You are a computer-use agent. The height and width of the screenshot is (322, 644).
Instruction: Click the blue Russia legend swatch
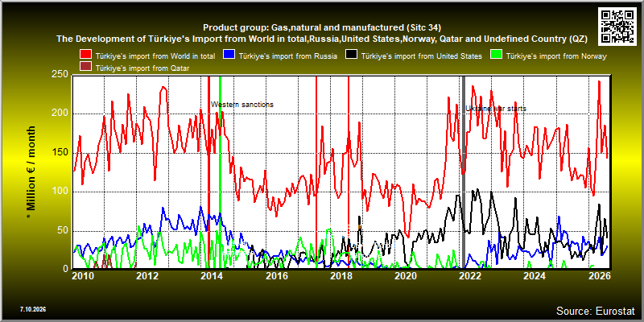(229, 56)
